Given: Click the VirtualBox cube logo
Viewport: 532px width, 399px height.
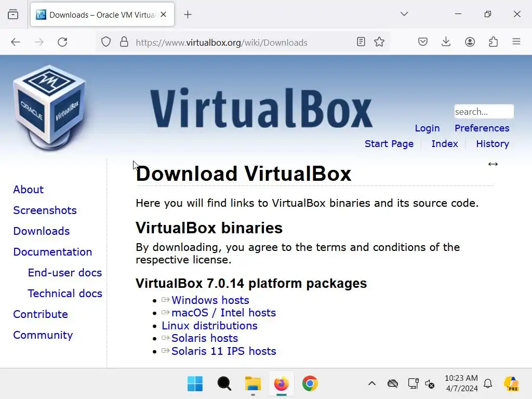Looking at the screenshot, I should [49, 108].
